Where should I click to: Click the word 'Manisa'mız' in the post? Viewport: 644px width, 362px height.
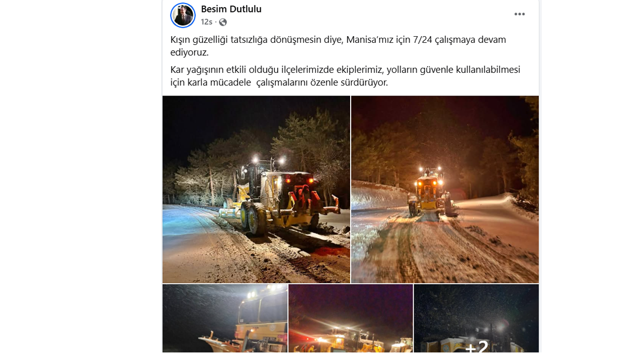tap(370, 40)
